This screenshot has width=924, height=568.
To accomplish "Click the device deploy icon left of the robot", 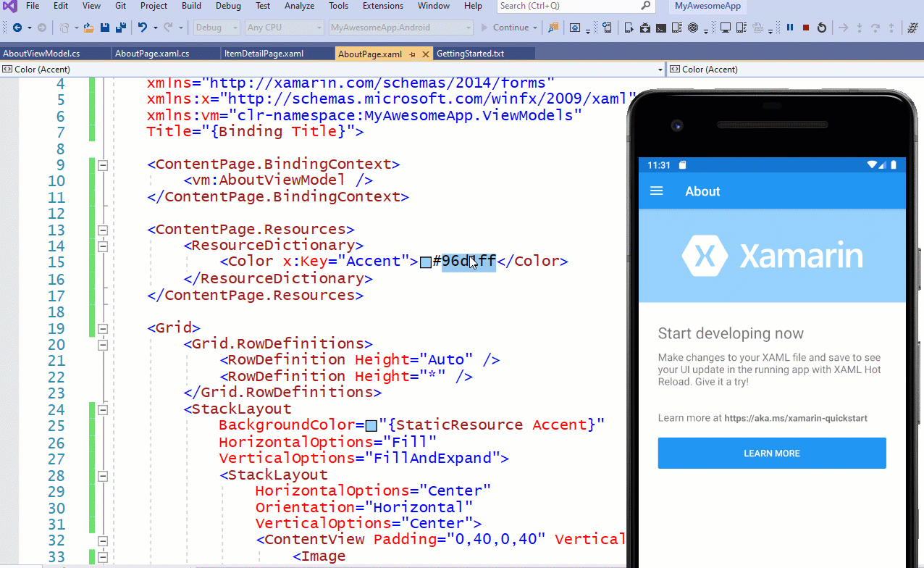I will (x=629, y=28).
